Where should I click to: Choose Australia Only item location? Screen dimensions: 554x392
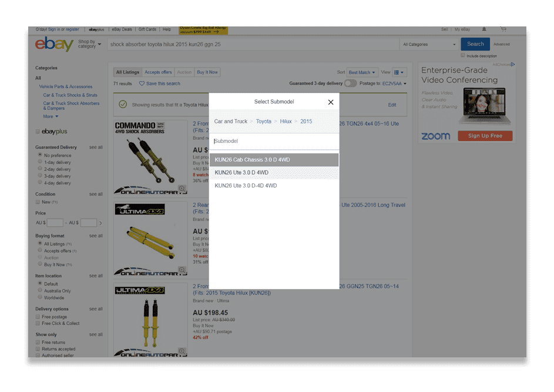click(x=40, y=290)
